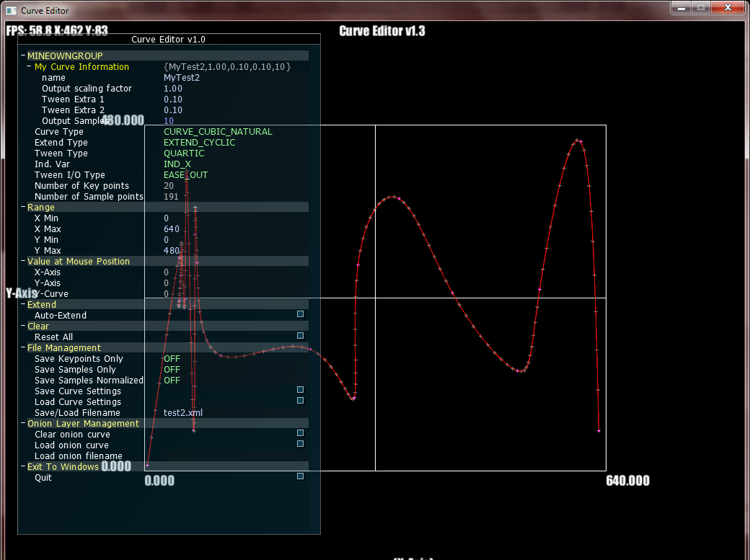750x560 pixels.
Task: Click the Load onion curve action icon
Action: coord(299,444)
